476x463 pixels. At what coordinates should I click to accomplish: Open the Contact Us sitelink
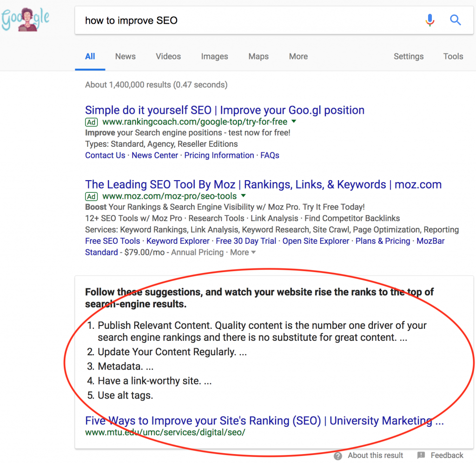coord(105,155)
